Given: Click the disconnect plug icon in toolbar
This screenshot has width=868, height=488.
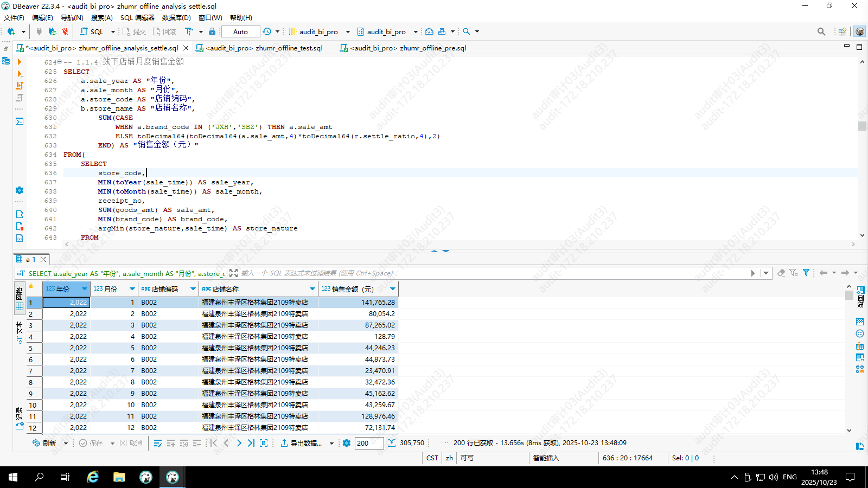Looking at the screenshot, I should pyautogui.click(x=65, y=31).
